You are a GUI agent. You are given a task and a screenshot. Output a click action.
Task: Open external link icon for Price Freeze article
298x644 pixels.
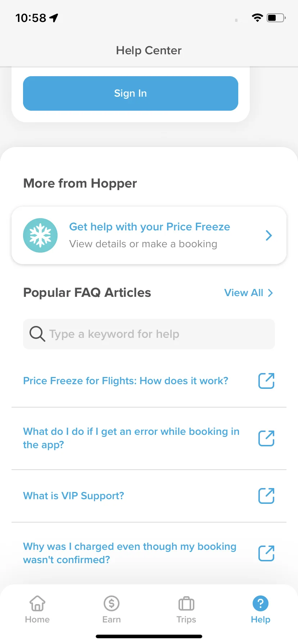point(266,381)
